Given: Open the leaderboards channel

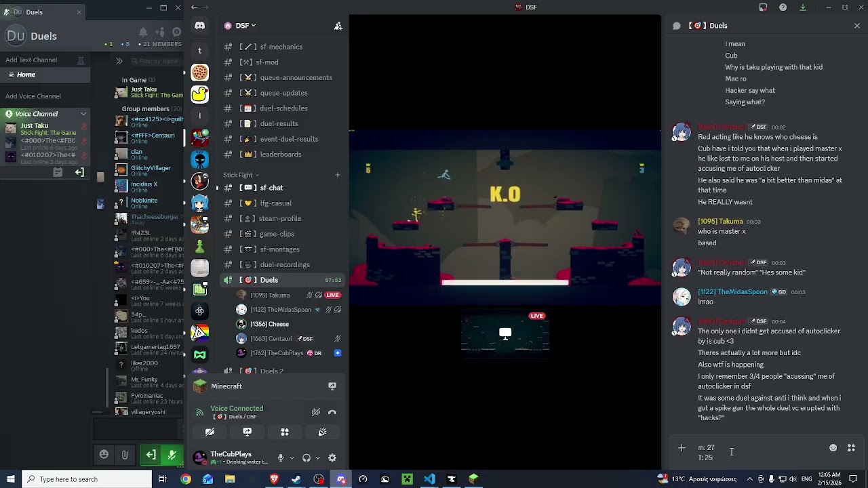Looking at the screenshot, I should [x=283, y=155].
